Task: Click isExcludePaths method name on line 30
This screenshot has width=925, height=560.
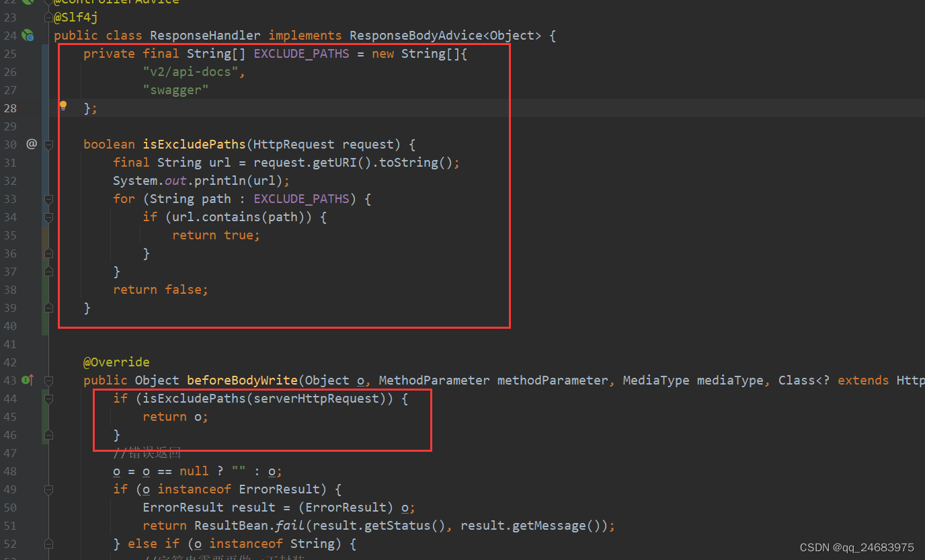Action: (x=194, y=145)
